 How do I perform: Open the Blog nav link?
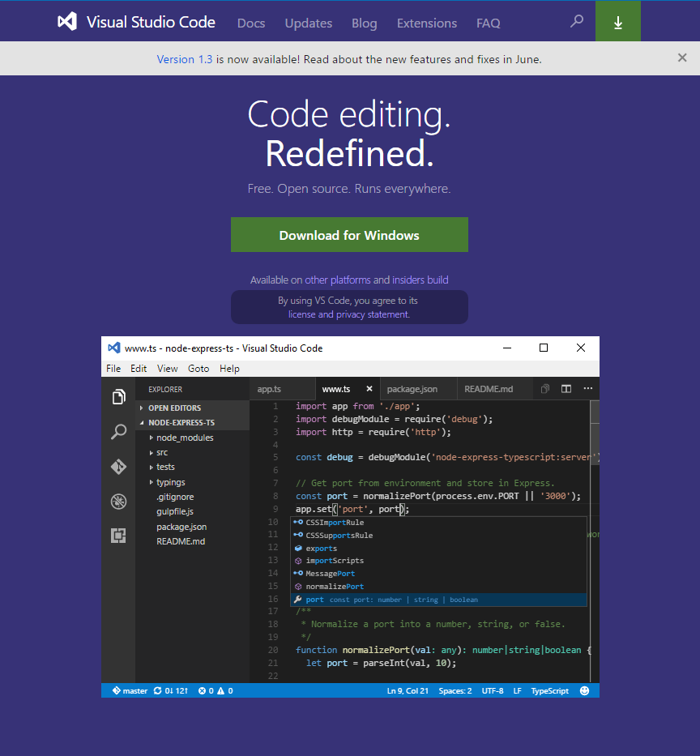click(x=364, y=23)
